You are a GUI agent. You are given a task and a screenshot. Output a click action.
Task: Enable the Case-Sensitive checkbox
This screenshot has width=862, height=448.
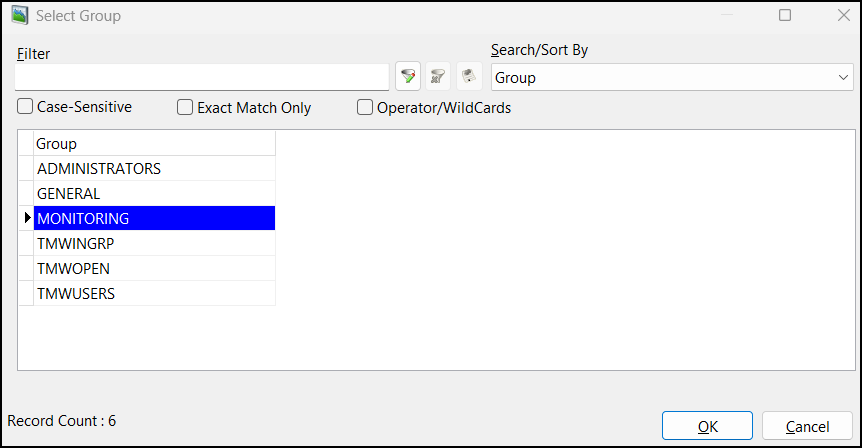pos(25,107)
